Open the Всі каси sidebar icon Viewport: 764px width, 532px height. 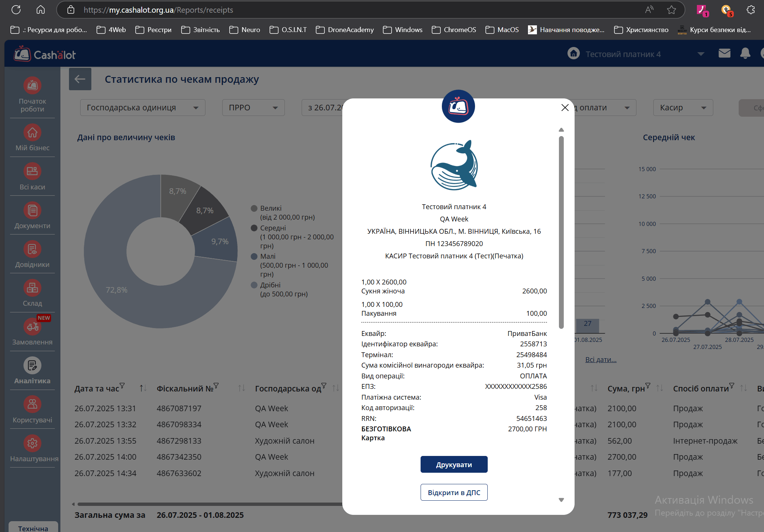pyautogui.click(x=32, y=171)
